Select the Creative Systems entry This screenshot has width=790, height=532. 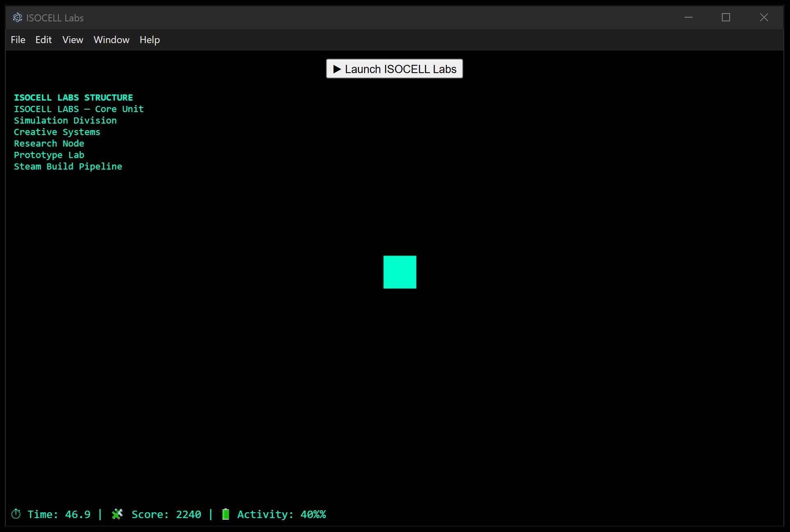[x=57, y=132]
